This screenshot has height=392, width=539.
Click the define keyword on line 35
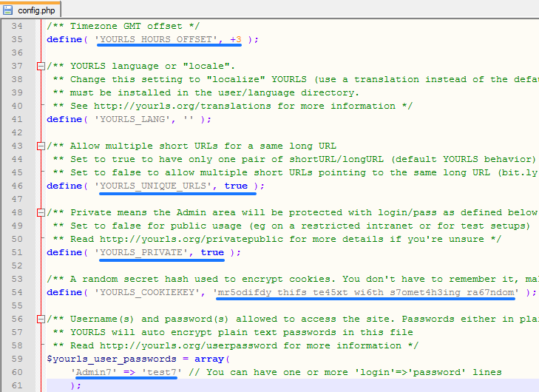[x=64, y=39]
